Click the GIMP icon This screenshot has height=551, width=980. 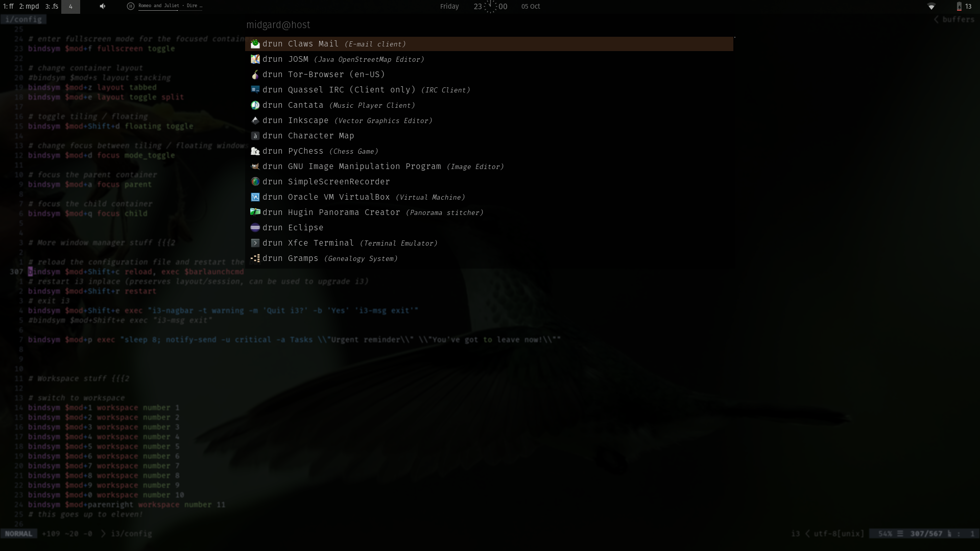tap(255, 166)
